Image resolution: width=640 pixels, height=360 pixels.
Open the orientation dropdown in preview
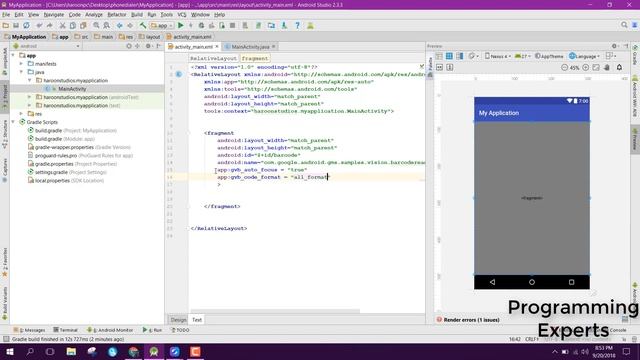pyautogui.click(x=473, y=56)
